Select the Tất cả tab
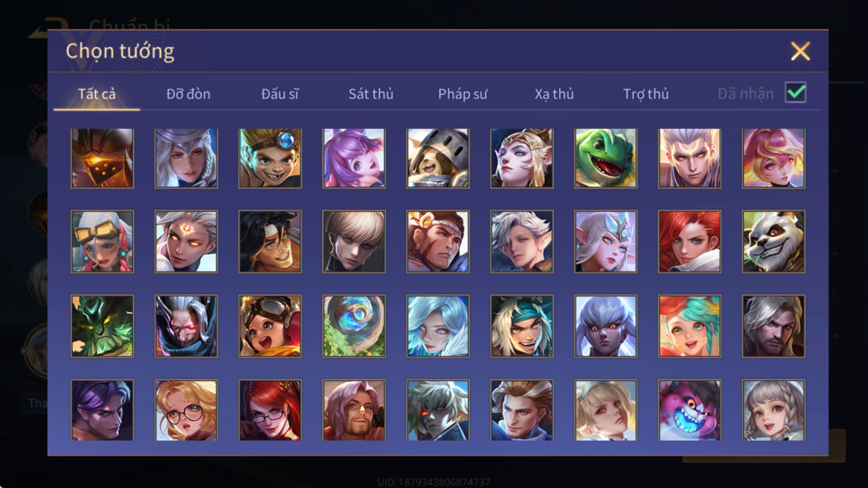The image size is (868, 488). pos(97,94)
